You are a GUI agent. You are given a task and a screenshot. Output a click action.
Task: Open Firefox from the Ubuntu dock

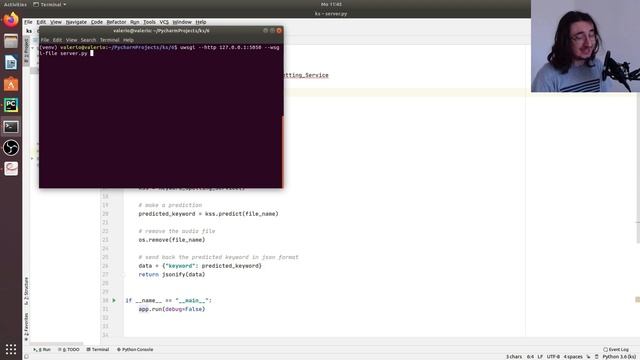[x=11, y=20]
